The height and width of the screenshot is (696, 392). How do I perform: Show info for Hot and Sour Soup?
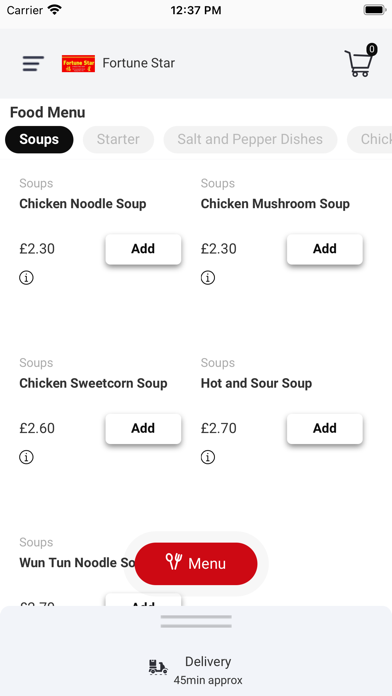208,457
